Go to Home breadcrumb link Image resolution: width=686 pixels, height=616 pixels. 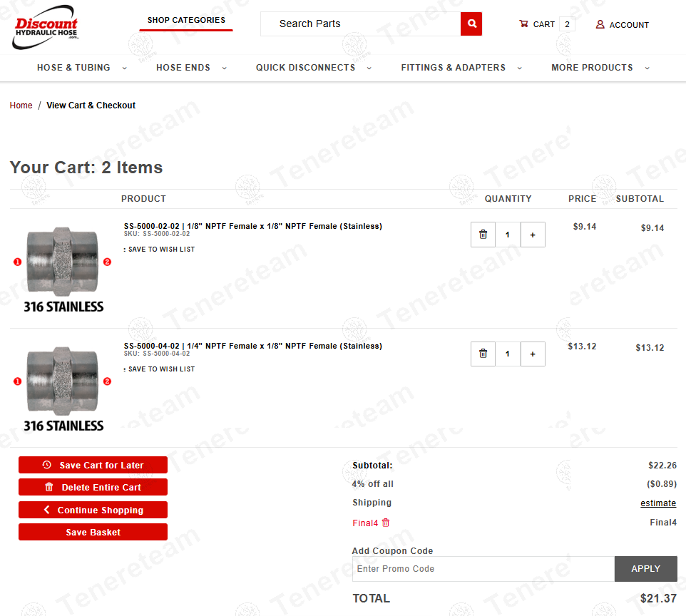pos(21,106)
